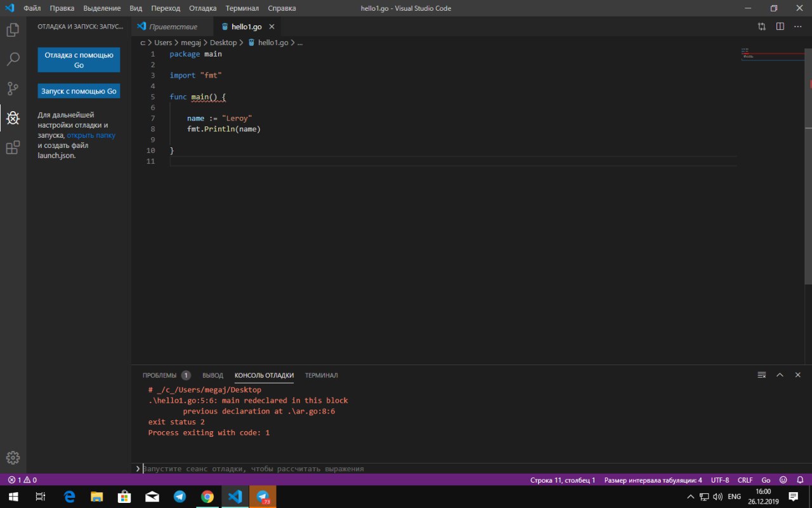Viewport: 812px width, 508px height.
Task: Switch to the Приветствие tab
Action: tap(173, 27)
